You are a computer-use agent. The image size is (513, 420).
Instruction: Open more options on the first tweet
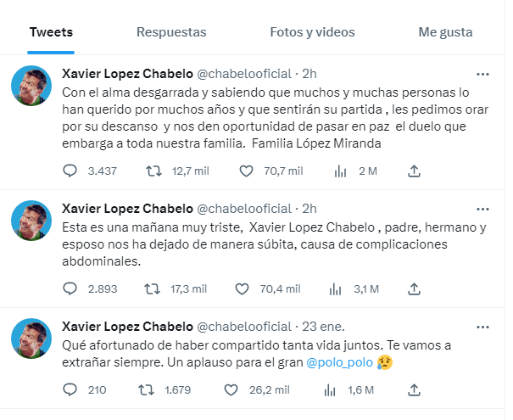pos(482,74)
